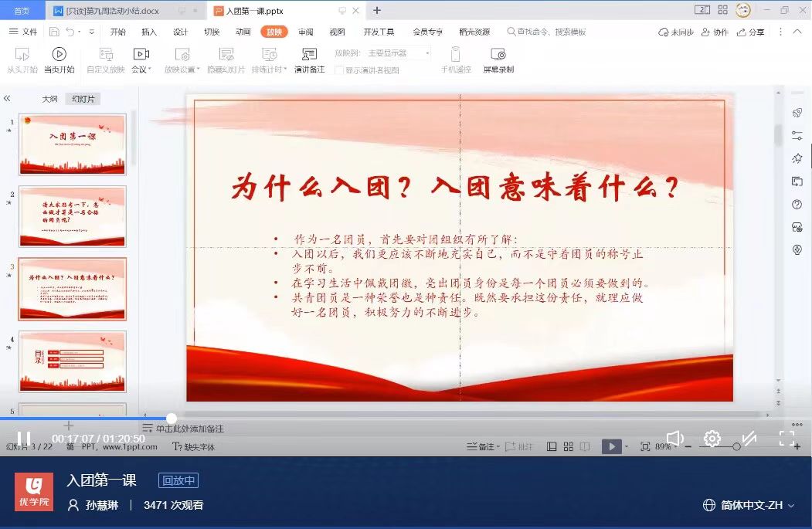Image resolution: width=812 pixels, height=529 pixels.
Task: Pause the video playback
Action: (24, 439)
